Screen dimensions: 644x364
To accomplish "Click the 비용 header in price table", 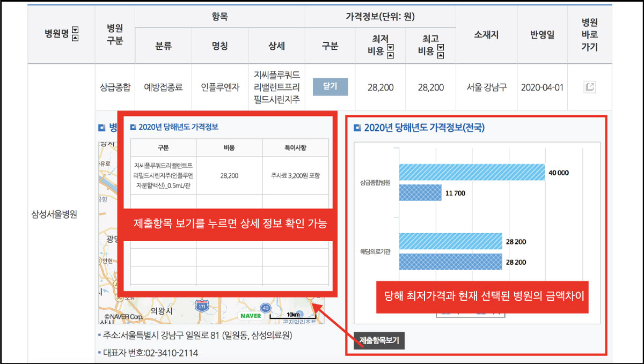I will pyautogui.click(x=229, y=147).
